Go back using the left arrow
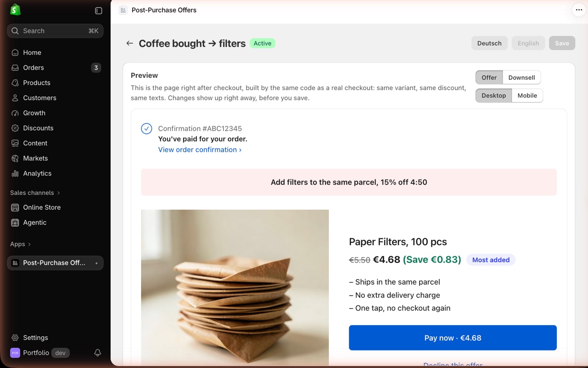The height and width of the screenshot is (368, 588). [x=130, y=43]
